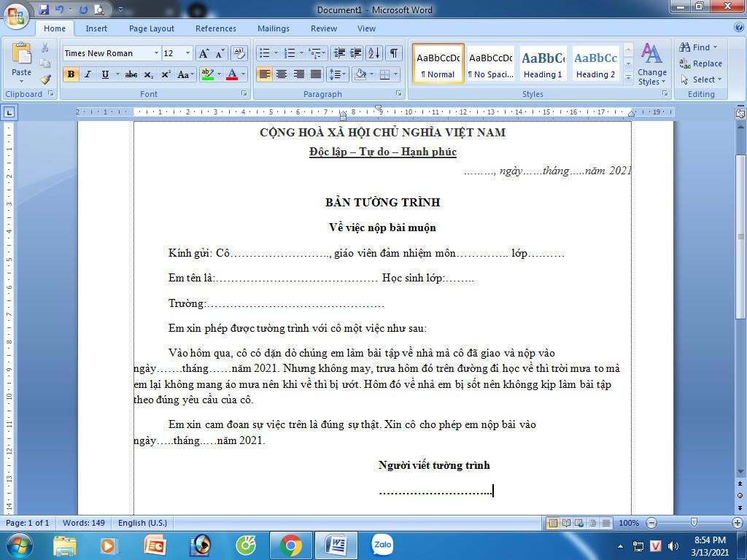
Task: Shrink font size
Action: (219, 52)
